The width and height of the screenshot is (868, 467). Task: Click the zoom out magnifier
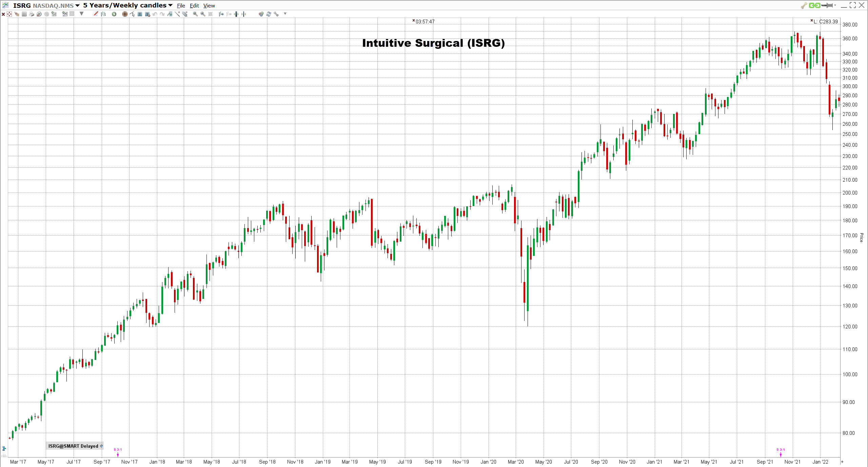tap(203, 14)
